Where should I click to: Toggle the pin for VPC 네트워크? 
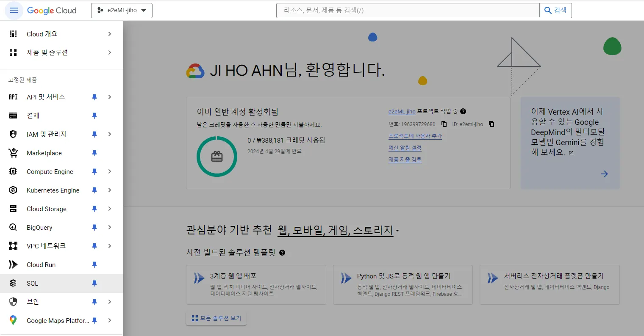(94, 246)
